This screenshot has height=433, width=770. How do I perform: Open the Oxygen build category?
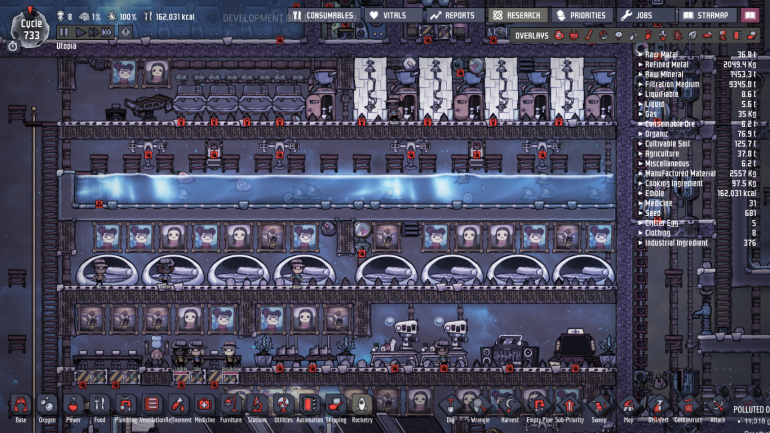coord(47,406)
